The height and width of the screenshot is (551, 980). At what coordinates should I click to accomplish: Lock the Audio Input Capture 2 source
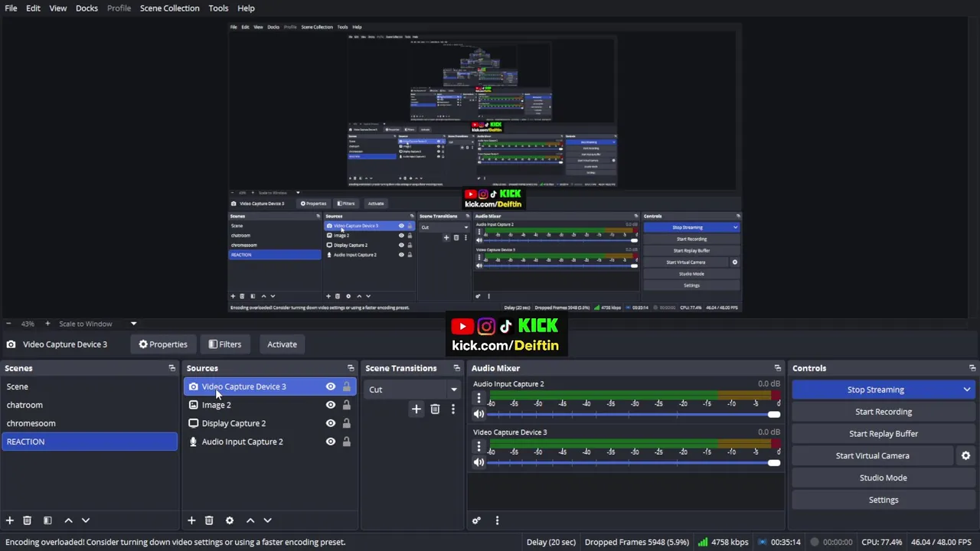tap(347, 442)
